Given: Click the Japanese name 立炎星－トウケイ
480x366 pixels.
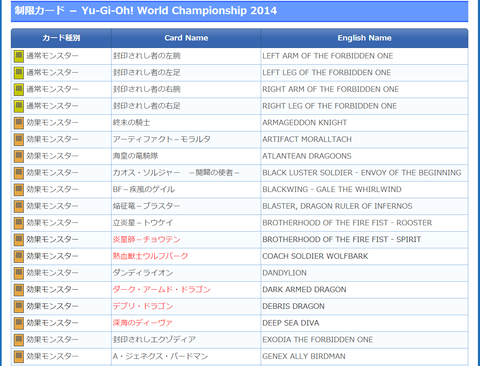Looking at the screenshot, I should 143,223.
